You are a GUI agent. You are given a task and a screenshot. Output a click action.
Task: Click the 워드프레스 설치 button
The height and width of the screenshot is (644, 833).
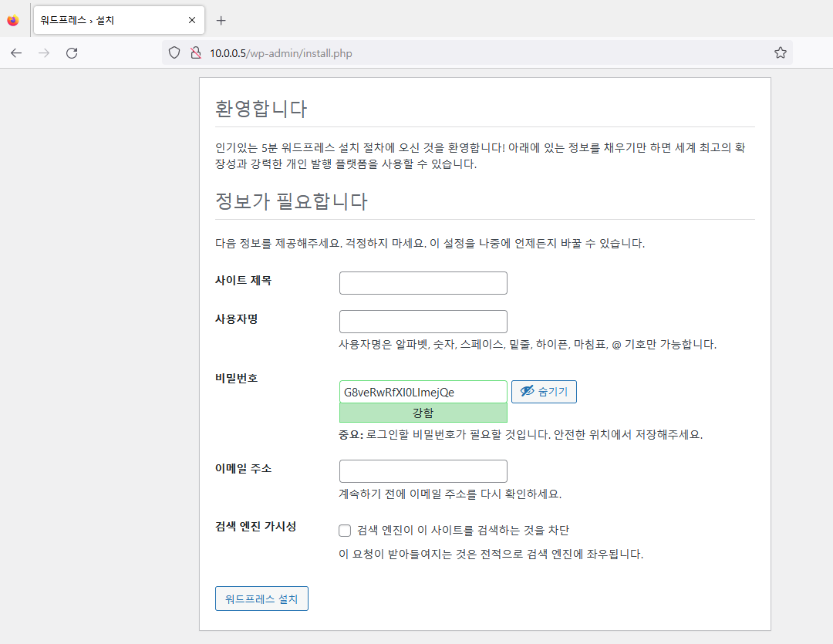pyautogui.click(x=261, y=598)
